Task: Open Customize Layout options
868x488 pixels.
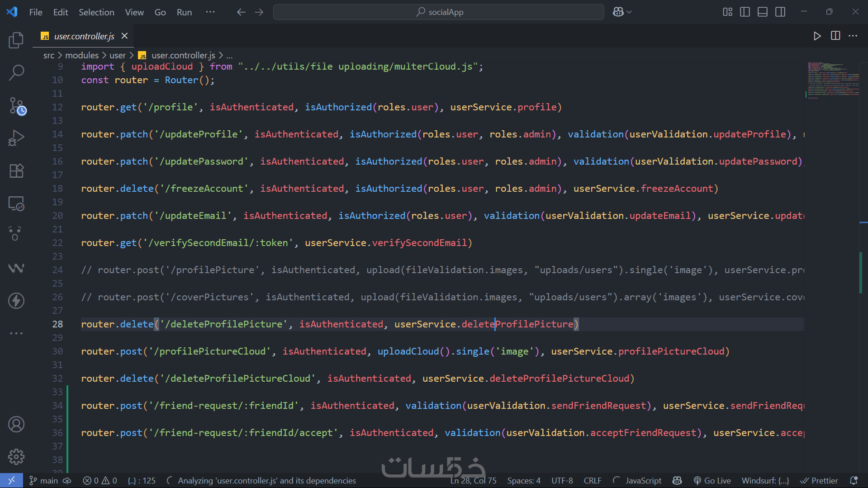Action: (727, 12)
